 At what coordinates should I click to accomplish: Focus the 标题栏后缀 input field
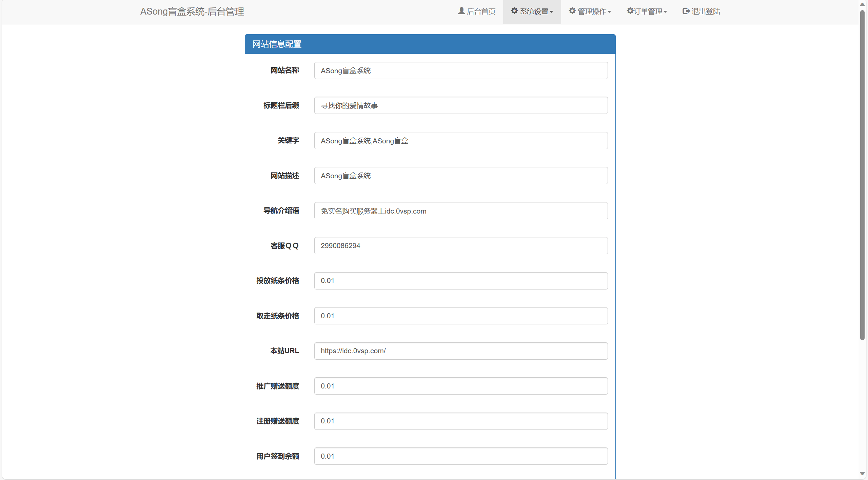pyautogui.click(x=461, y=105)
